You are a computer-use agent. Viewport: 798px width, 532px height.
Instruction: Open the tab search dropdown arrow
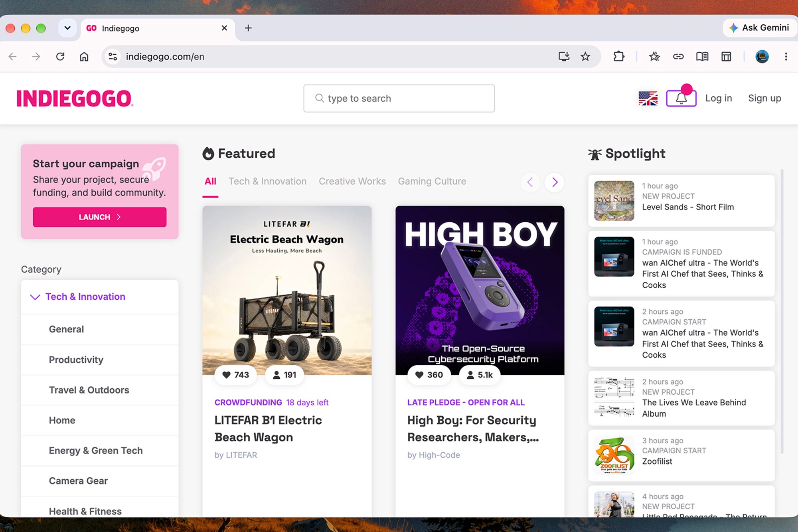point(67,28)
